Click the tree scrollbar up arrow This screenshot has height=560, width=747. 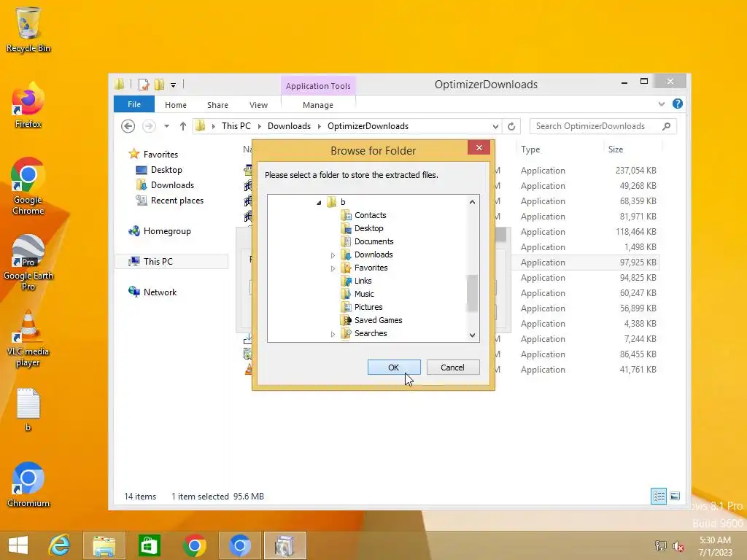tap(472, 202)
